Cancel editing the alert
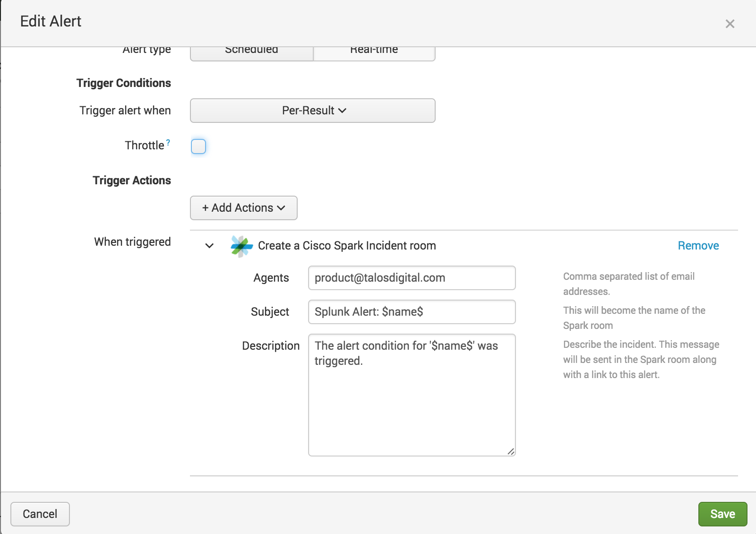Screen dimensions: 756x534 click(x=40, y=514)
